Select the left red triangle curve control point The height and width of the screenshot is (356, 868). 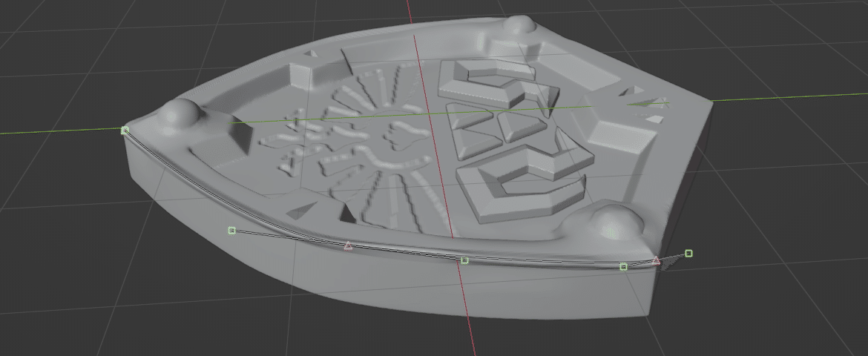(348, 245)
